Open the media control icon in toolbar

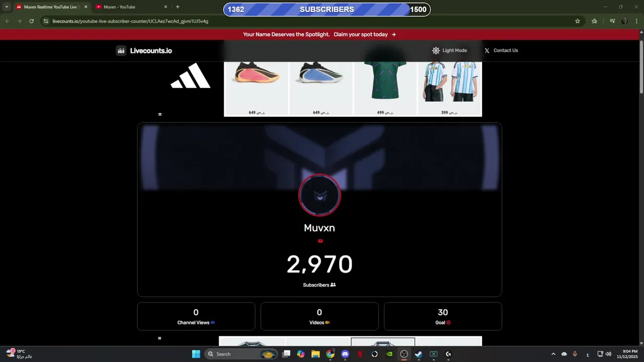click(x=612, y=21)
